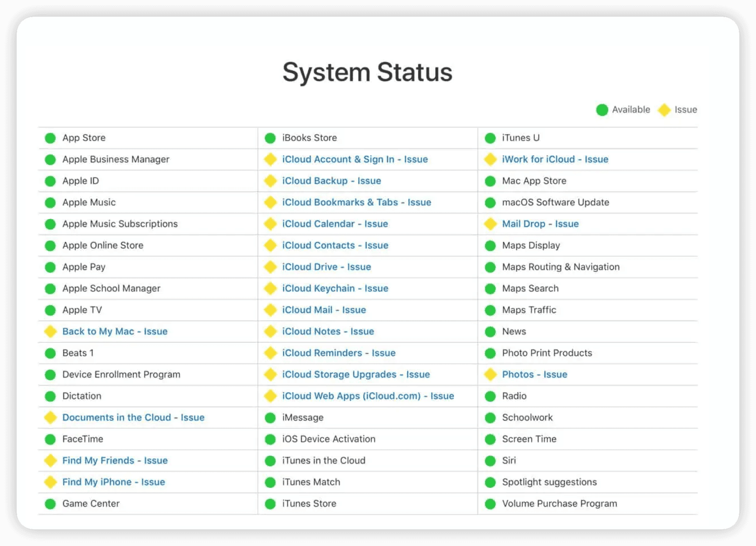Click green dot beside App Store
Viewport: 756px width, 546px height.
[50, 138]
